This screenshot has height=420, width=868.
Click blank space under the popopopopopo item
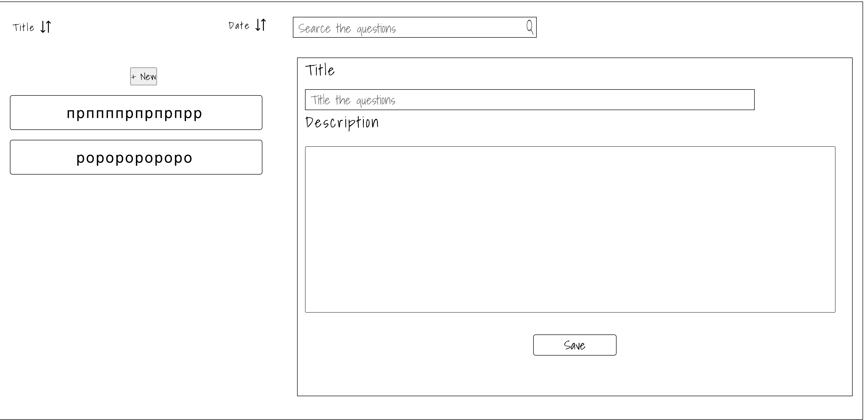pyautogui.click(x=136, y=270)
